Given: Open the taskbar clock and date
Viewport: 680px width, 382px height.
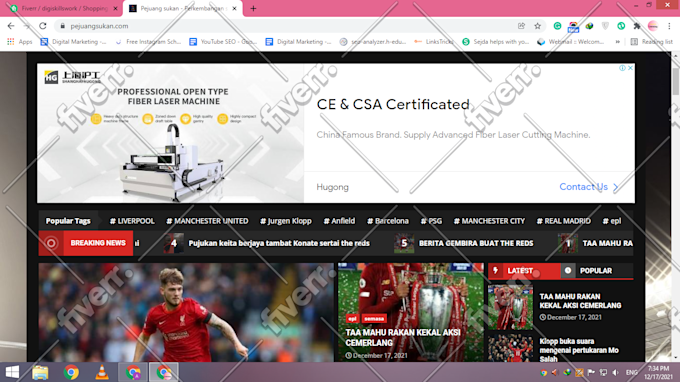Looking at the screenshot, I should click(658, 372).
